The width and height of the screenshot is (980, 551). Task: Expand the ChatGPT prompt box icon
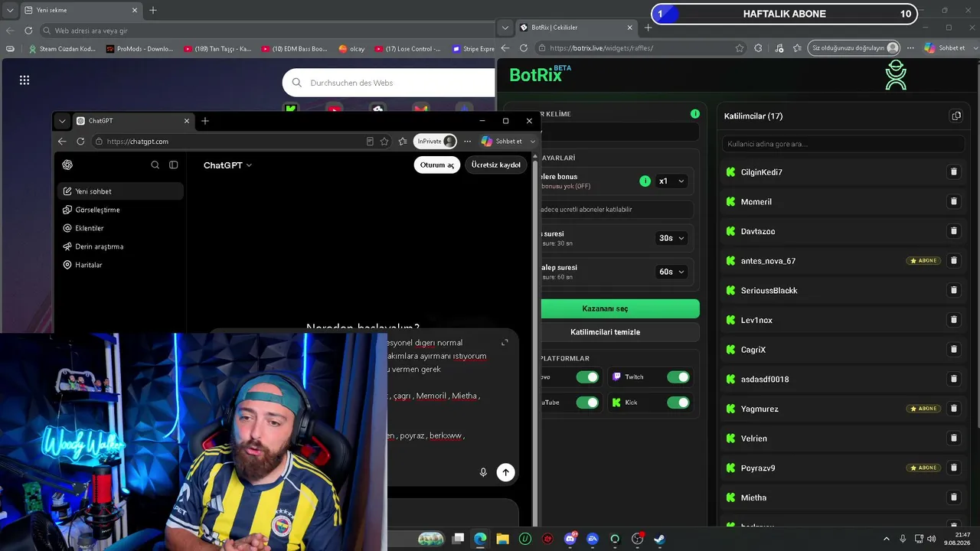tap(505, 342)
